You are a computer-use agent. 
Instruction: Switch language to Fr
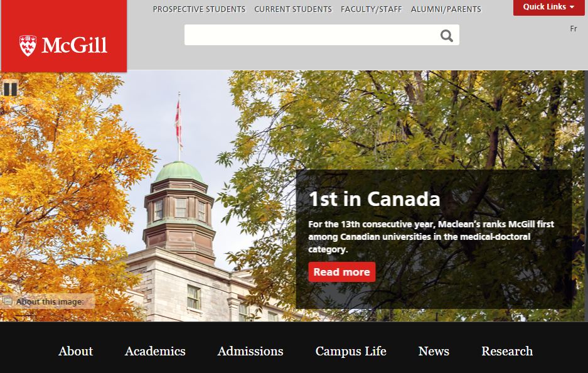pyautogui.click(x=573, y=28)
